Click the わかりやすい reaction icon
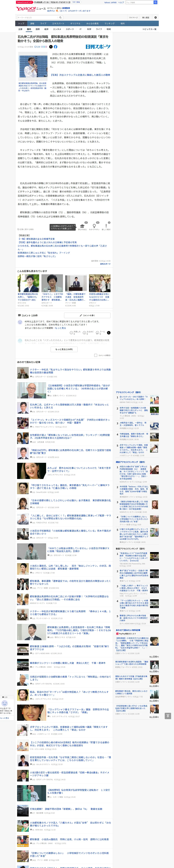The width and height of the screenshot is (174, 868). [94, 226]
